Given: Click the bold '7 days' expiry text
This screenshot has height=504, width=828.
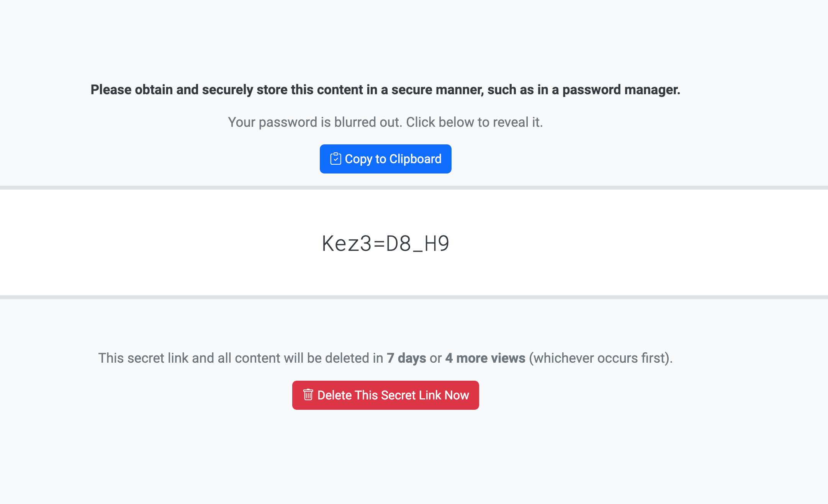Looking at the screenshot, I should coord(406,358).
